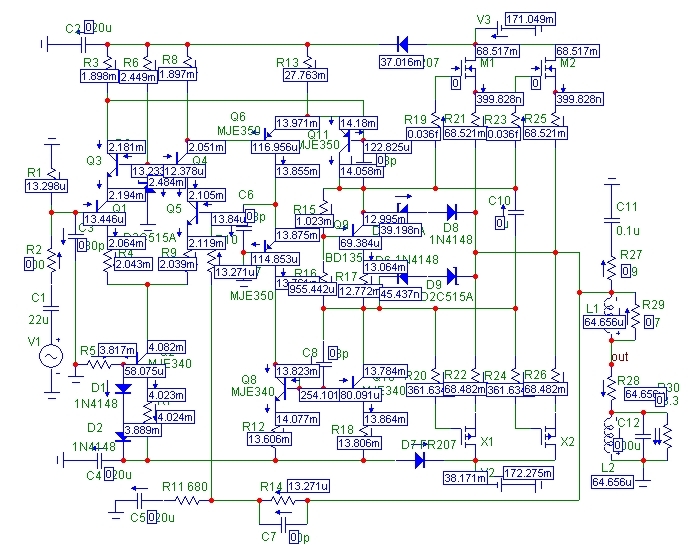Screen dimensions: 700x550
Task: Select the 3.817m value next to R5
Action: click(117, 350)
